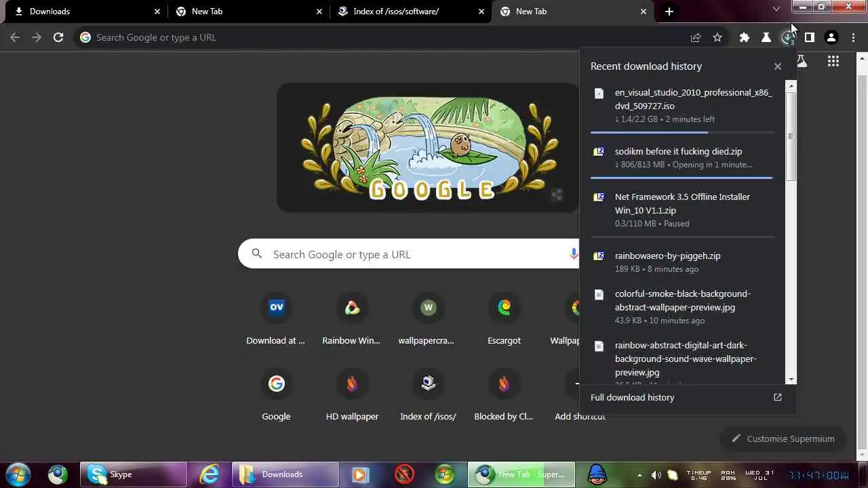The height and width of the screenshot is (488, 868).
Task: Open the Extensions puzzle icon
Action: [x=745, y=37]
